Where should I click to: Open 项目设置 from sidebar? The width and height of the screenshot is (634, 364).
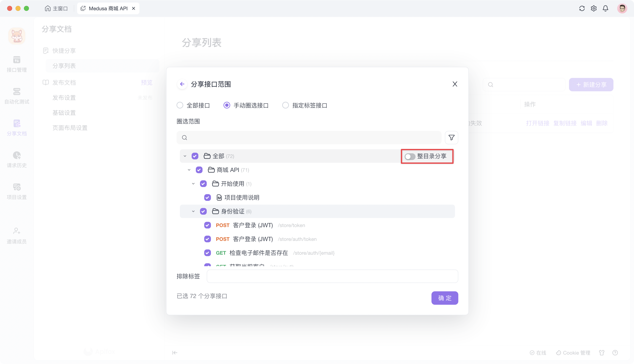pyautogui.click(x=17, y=191)
